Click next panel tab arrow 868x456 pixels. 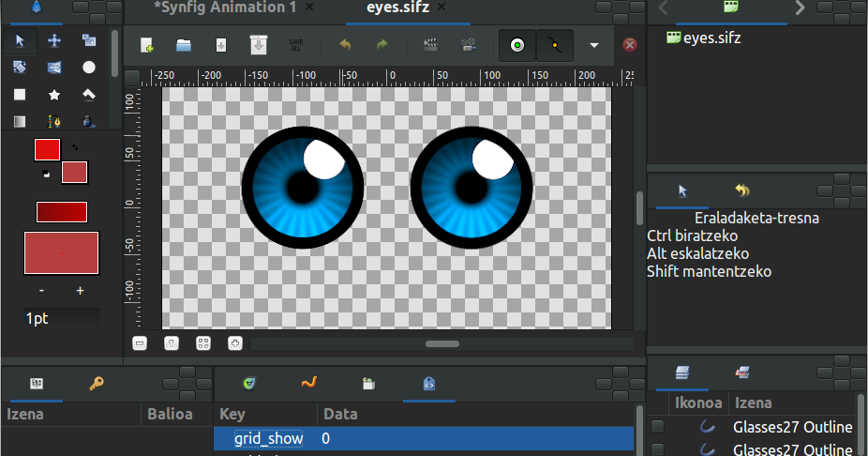pos(800,8)
